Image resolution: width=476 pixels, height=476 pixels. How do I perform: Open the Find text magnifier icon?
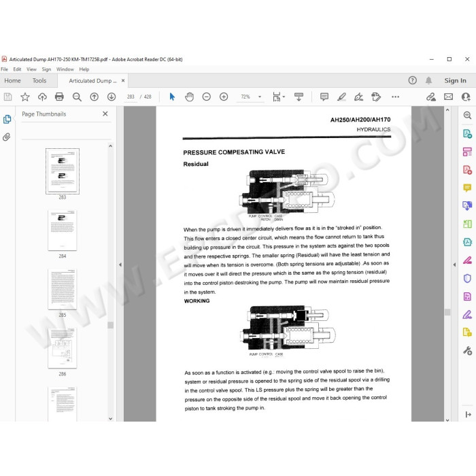(x=77, y=97)
